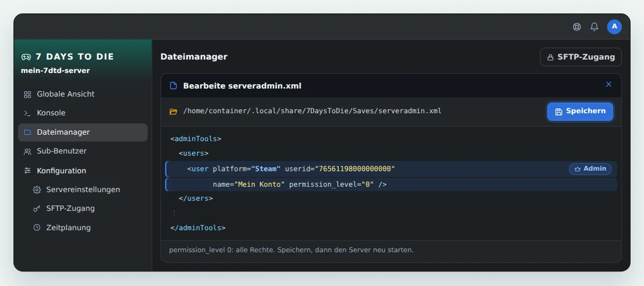Click the 7 DAYS TO DIE title
This screenshot has width=644, height=286.
(75, 56)
